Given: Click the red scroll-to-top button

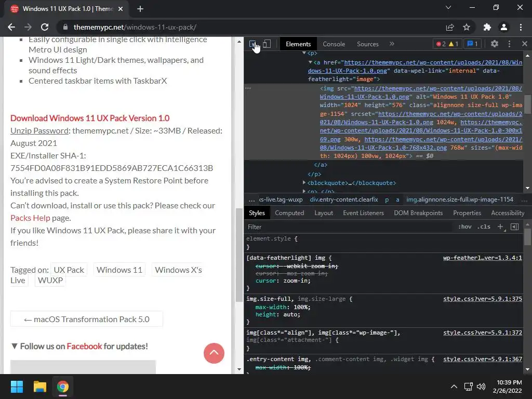Looking at the screenshot, I should [x=214, y=353].
